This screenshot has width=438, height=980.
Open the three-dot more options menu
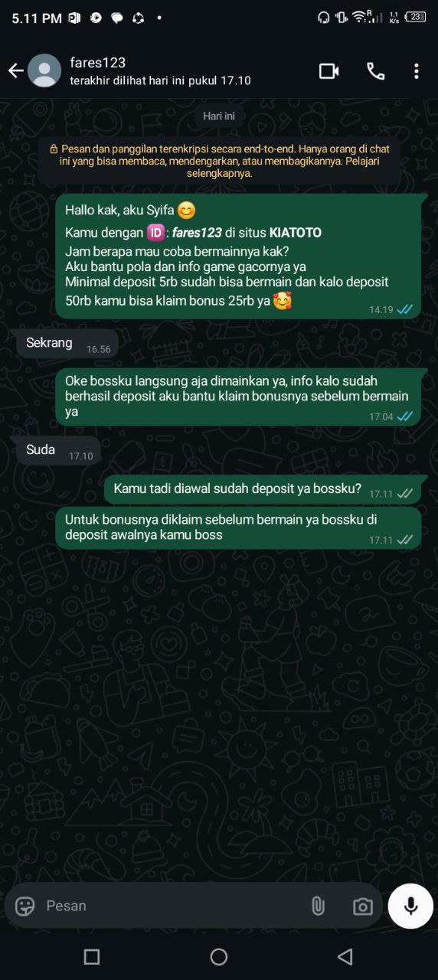click(x=416, y=71)
